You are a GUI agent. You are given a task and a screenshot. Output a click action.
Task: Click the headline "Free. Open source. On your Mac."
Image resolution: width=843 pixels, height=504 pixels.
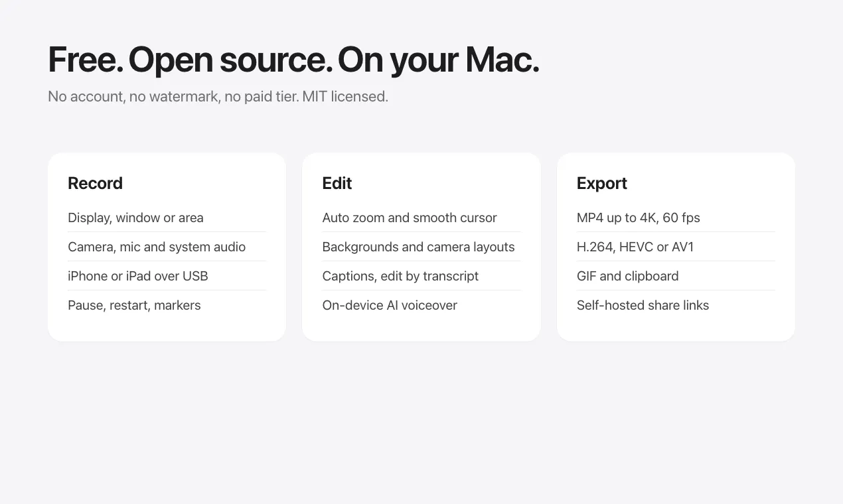[x=293, y=60]
